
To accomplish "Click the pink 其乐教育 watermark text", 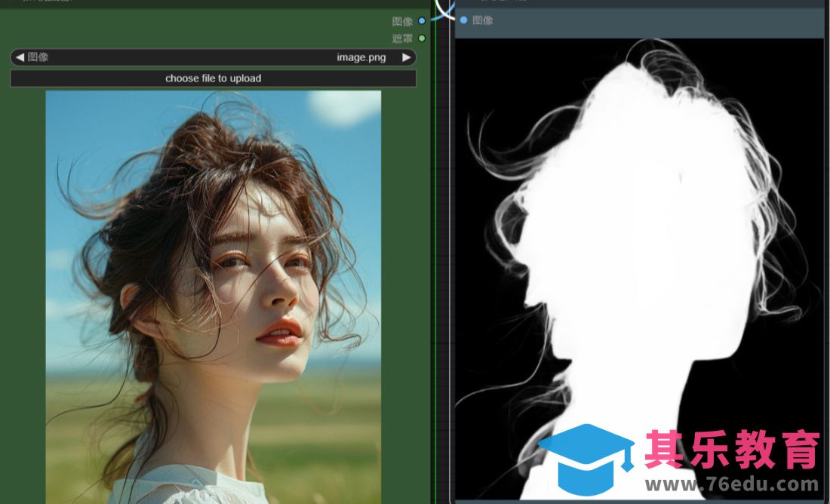I will (732, 450).
